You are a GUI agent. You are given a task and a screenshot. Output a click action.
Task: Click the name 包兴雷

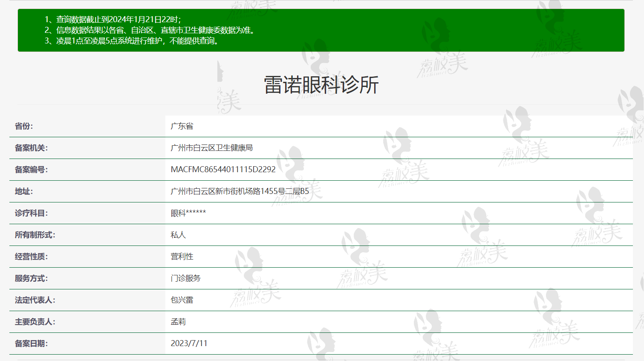pyautogui.click(x=182, y=300)
